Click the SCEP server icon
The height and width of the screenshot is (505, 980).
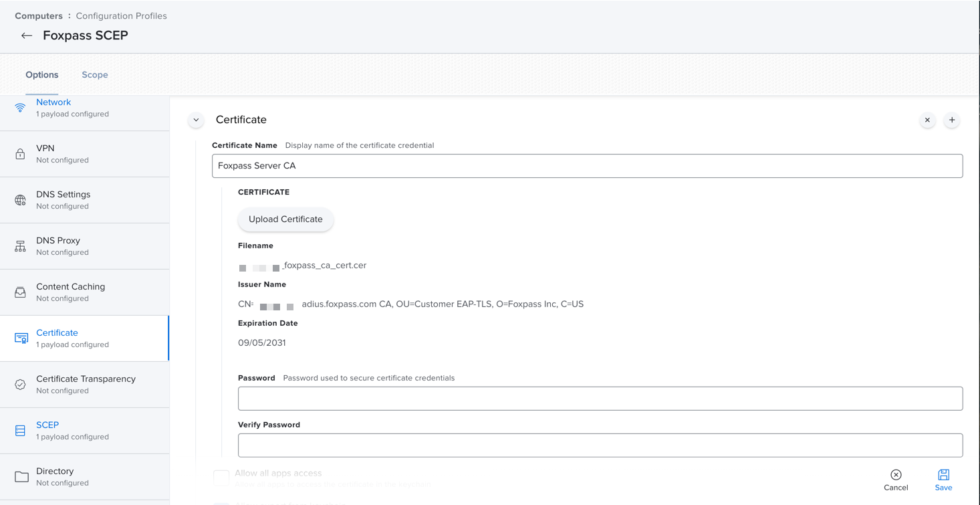[x=20, y=431]
